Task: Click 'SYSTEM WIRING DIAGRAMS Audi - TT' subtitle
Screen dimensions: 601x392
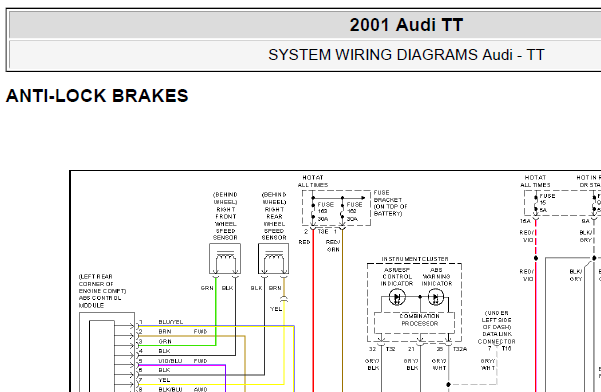Action: 406,55
